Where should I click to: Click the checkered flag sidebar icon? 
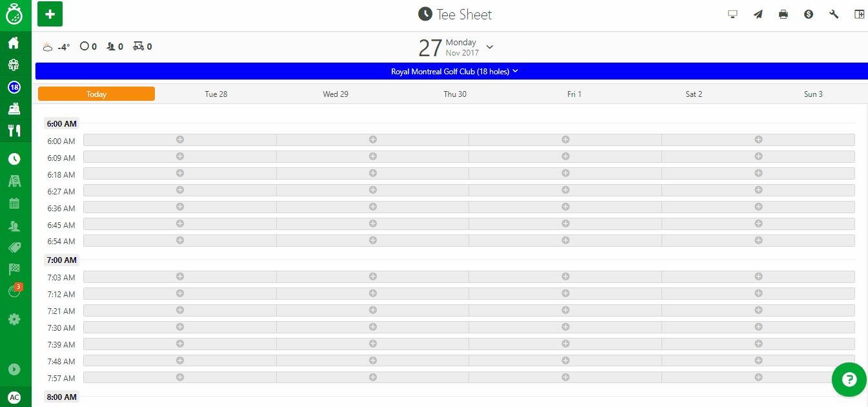pos(14,269)
